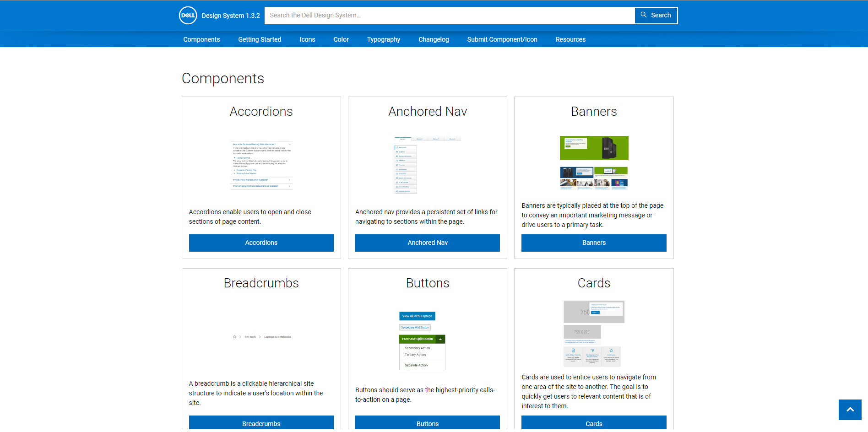Click 'Cards are used to entice' description
Image resolution: width=868 pixels, height=432 pixels.
coord(589,391)
